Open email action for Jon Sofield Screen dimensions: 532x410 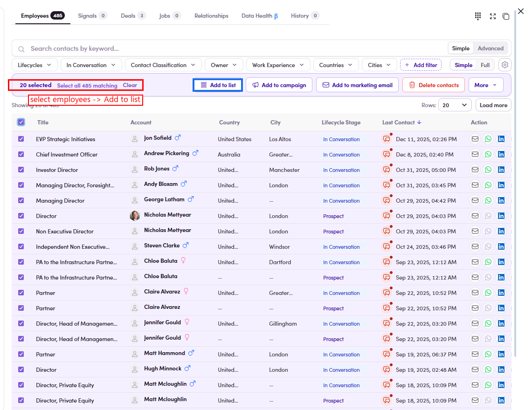[x=475, y=139]
